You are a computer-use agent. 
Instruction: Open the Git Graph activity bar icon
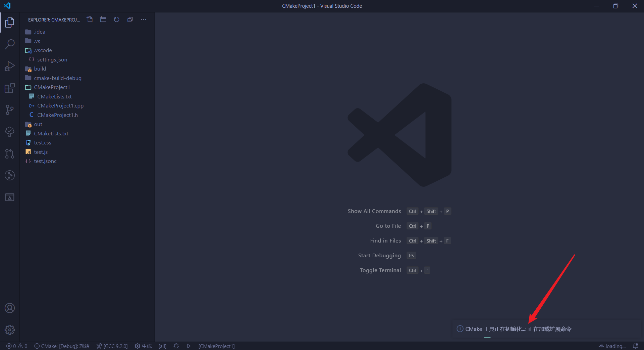coord(10,175)
